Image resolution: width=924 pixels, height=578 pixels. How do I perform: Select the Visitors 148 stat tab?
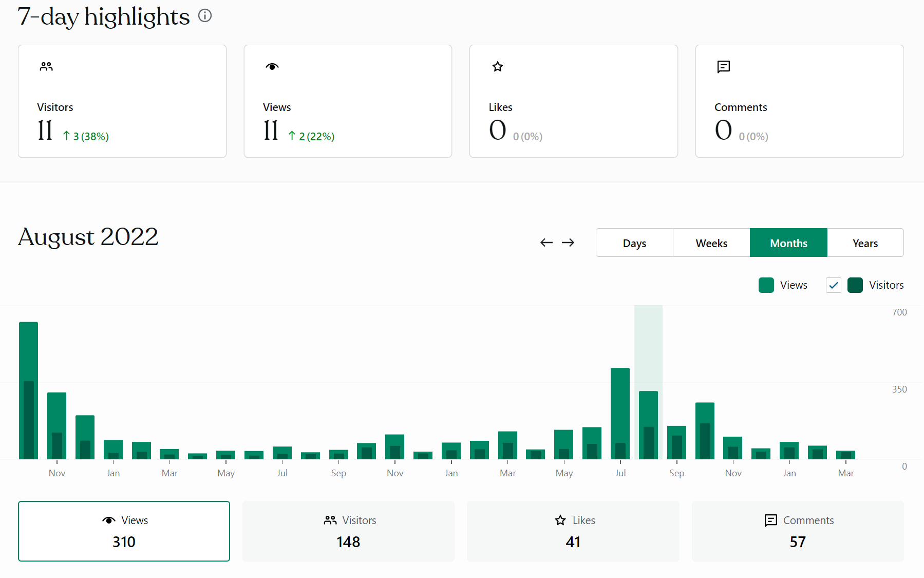(x=348, y=531)
